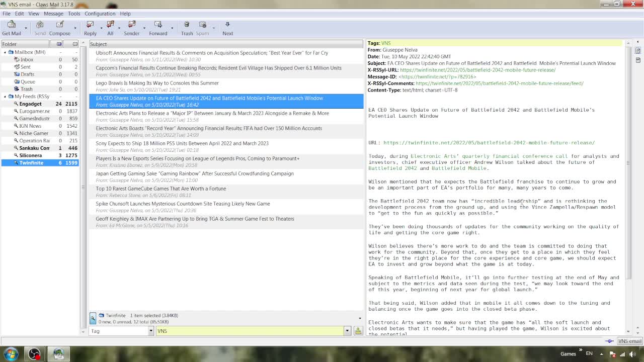Open the Get Mail dropdown arrow
644x362 pixels.
[x=26, y=28]
